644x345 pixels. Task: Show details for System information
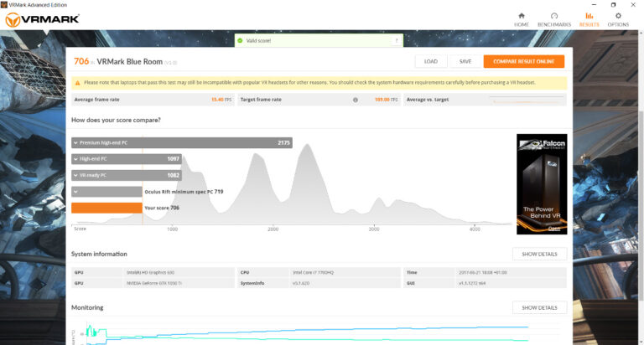[539, 254]
